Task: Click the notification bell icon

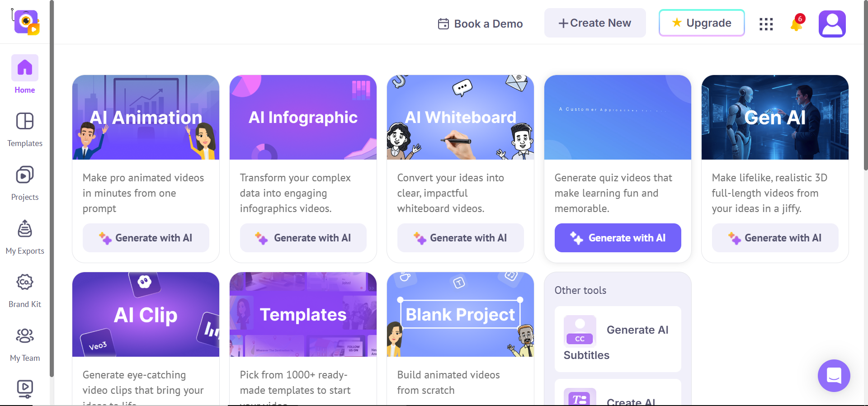Action: [797, 24]
